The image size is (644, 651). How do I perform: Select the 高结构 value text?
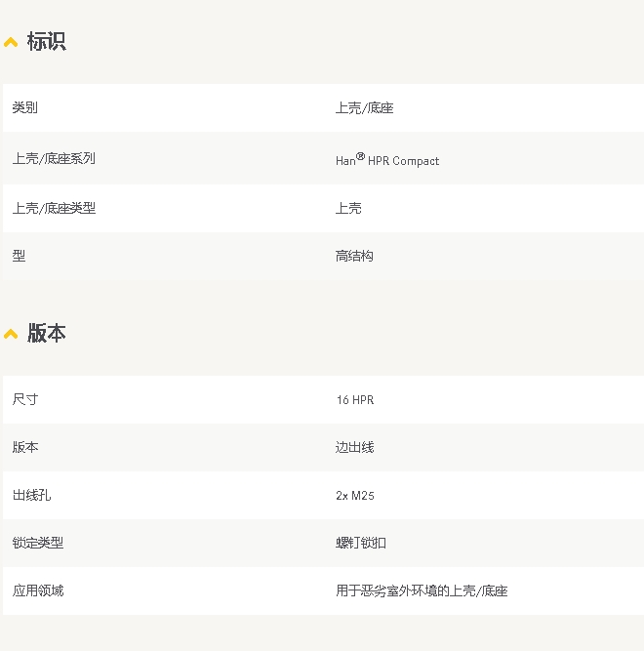click(354, 256)
